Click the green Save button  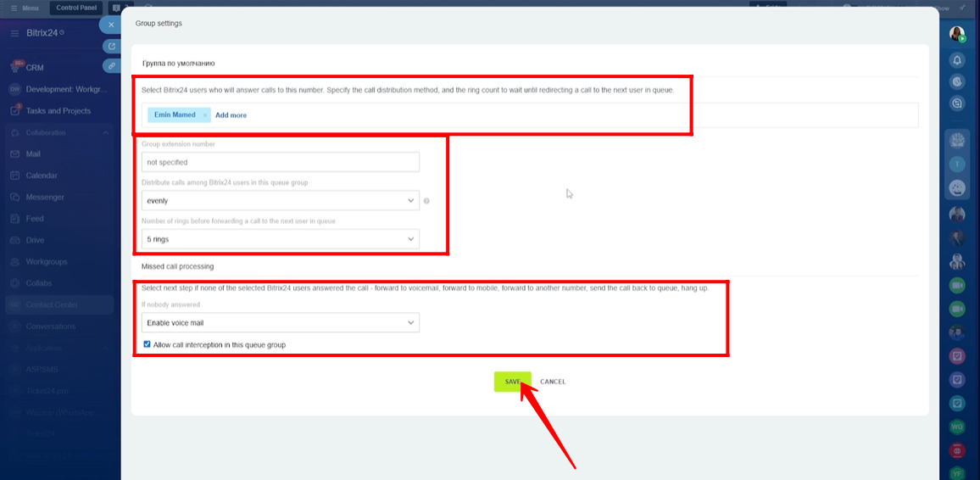[512, 382]
